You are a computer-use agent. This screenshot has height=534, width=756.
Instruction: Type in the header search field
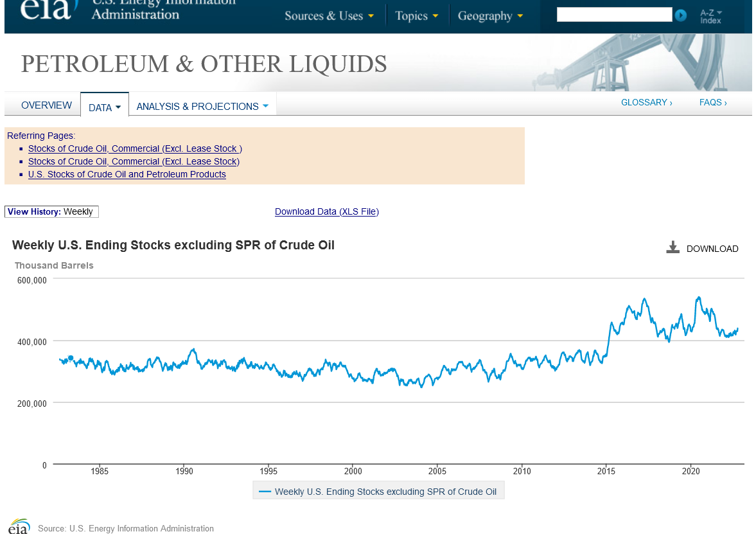(x=614, y=15)
